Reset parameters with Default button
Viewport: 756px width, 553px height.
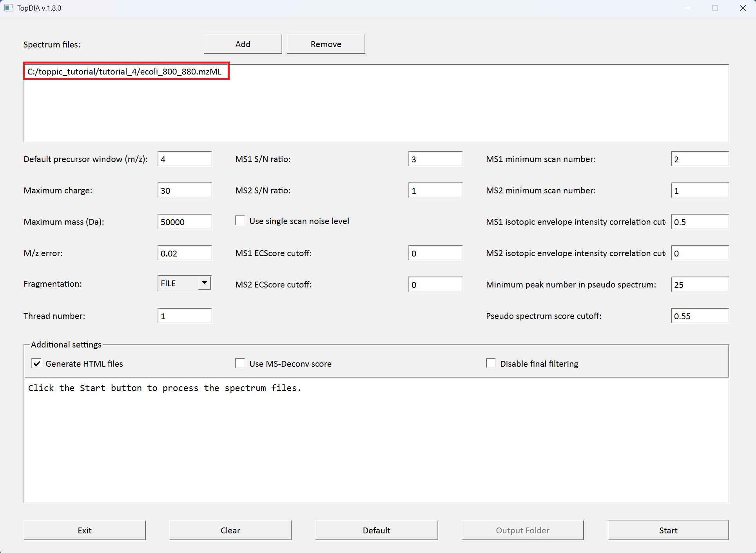coord(376,530)
